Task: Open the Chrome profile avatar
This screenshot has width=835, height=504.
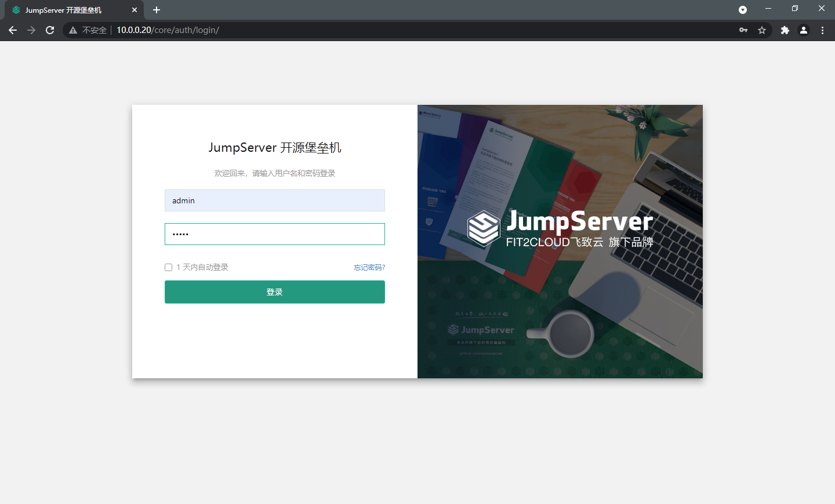Action: (x=804, y=30)
